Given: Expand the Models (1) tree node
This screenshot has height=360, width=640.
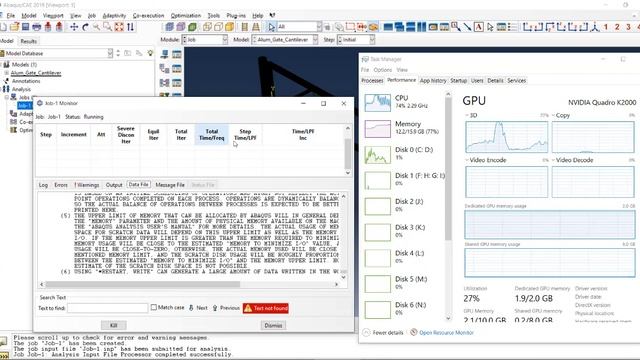Looking at the screenshot, I should click(x=2, y=64).
